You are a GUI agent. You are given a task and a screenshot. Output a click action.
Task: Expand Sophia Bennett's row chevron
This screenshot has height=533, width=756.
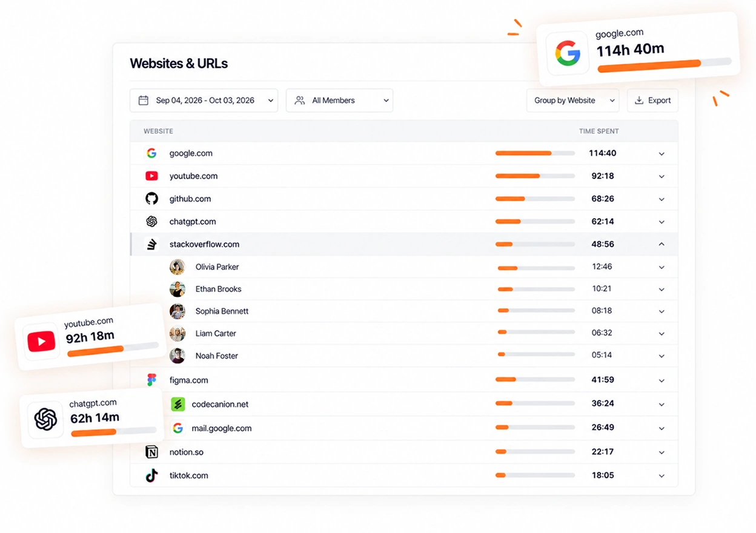coord(661,311)
